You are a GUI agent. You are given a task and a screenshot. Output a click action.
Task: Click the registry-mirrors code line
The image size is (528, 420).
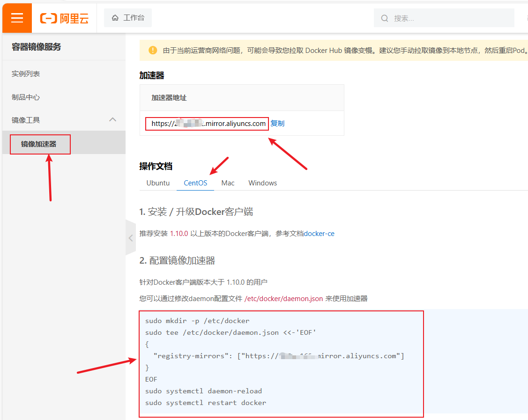(279, 356)
